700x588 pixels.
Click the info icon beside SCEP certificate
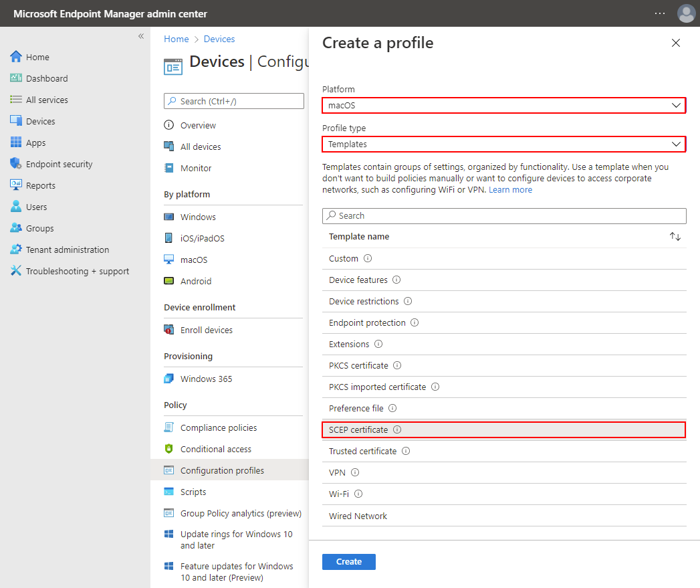point(397,429)
